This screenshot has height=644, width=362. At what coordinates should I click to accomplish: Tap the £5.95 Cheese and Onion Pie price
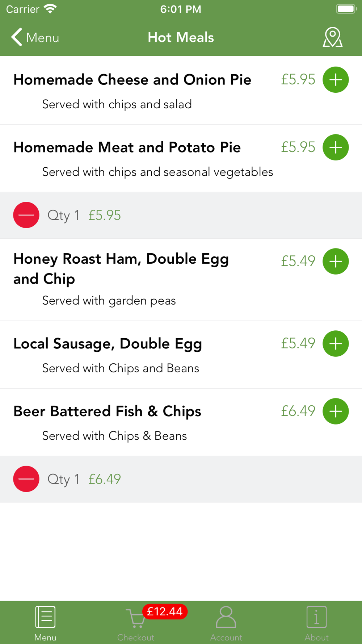coord(298,80)
